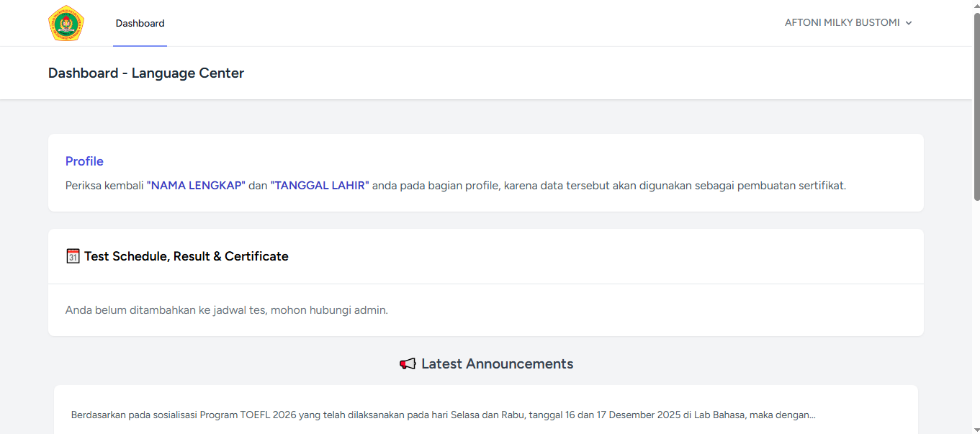Click the megaphone icon beside Latest Announcements
The height and width of the screenshot is (434, 980).
tap(408, 364)
